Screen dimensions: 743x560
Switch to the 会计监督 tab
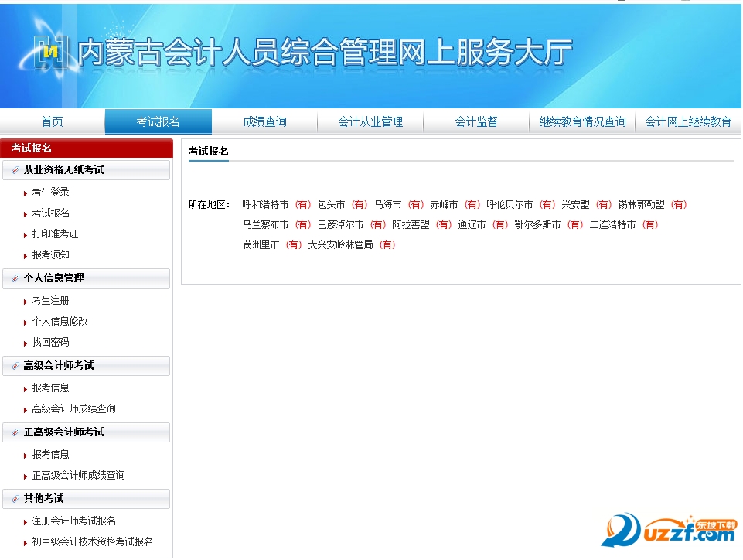[x=476, y=121]
